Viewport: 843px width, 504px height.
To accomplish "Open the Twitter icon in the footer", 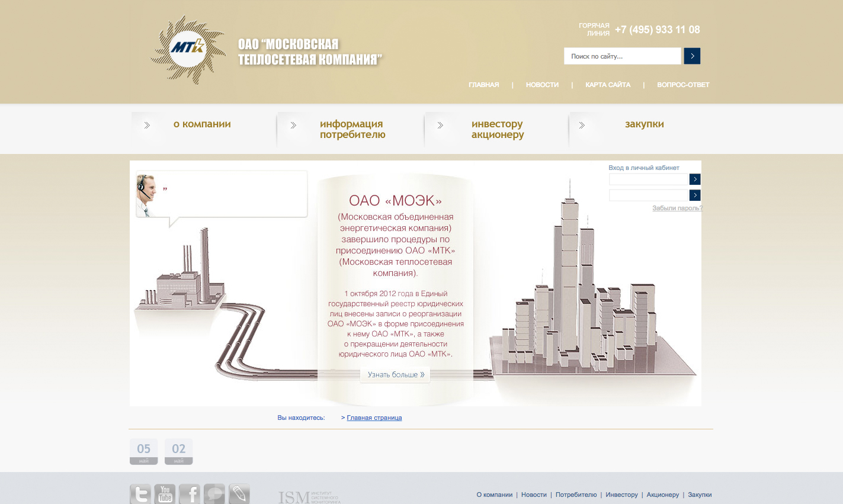I will pyautogui.click(x=140, y=494).
